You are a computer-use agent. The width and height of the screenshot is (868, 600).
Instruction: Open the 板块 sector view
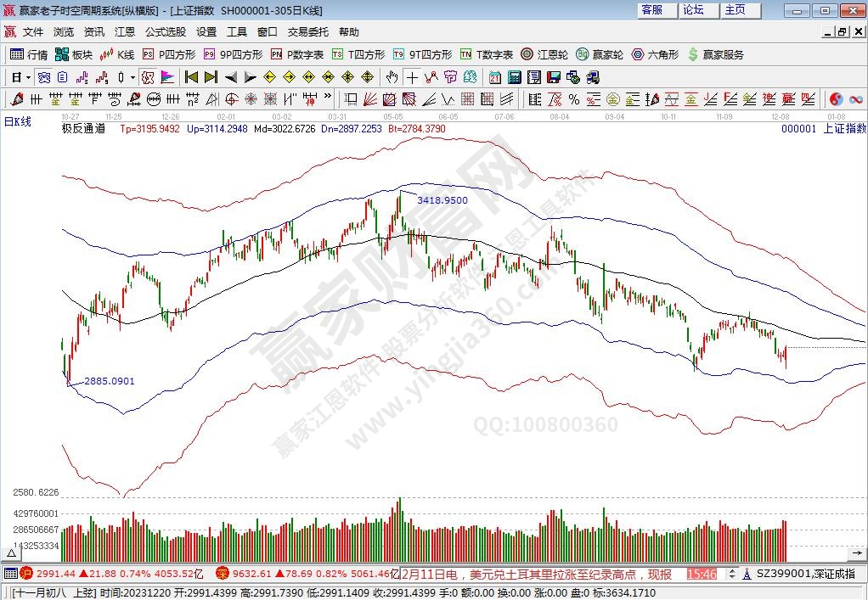click(x=73, y=54)
